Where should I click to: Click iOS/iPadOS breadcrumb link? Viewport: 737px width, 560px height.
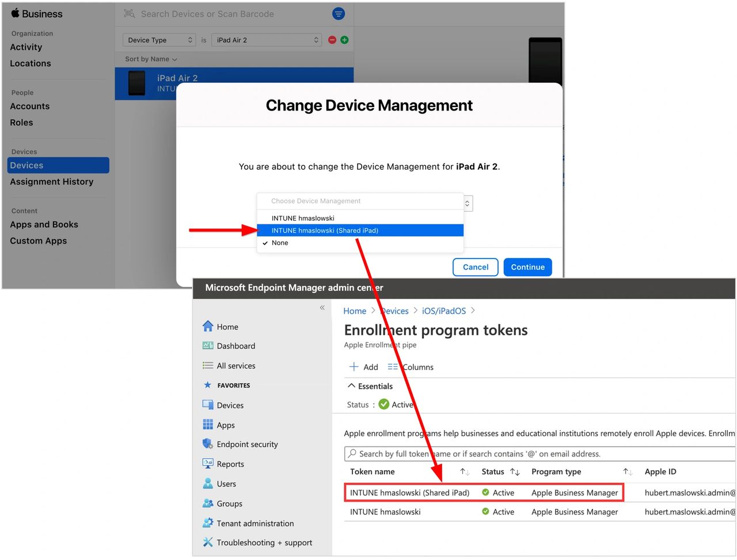[443, 311]
